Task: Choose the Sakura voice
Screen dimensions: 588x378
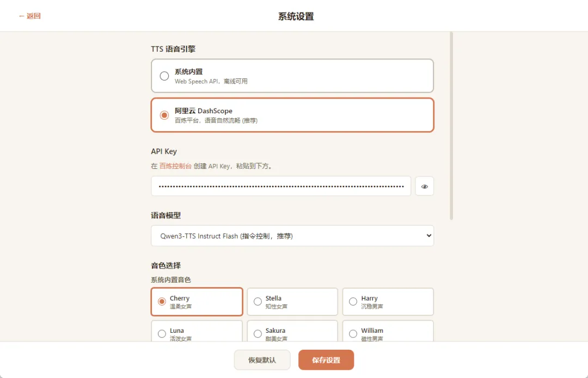Action: click(292, 331)
